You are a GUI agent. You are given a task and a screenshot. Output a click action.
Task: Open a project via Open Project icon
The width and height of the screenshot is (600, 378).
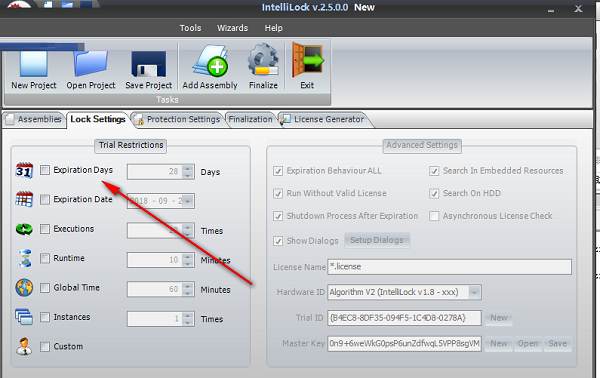[x=91, y=64]
